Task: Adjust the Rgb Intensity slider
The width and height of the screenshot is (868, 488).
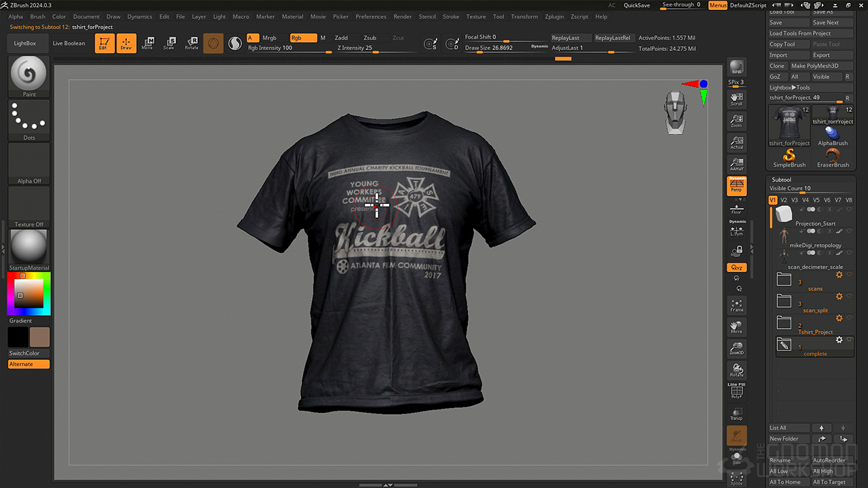Action: (x=288, y=49)
